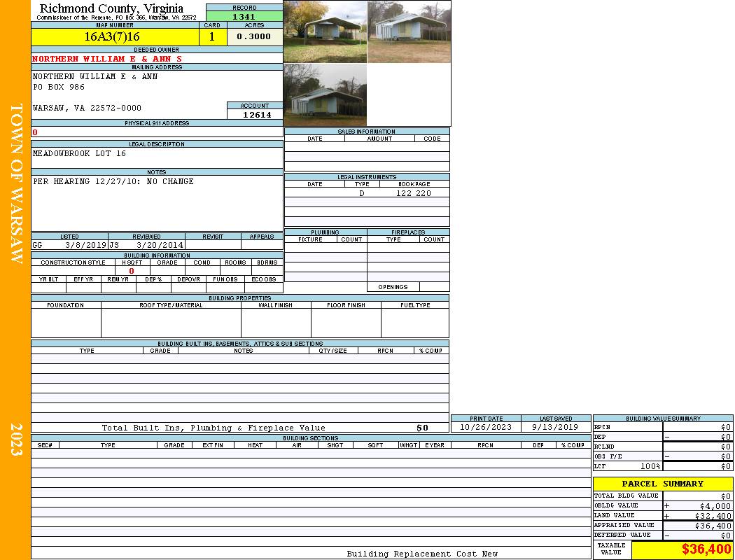The height and width of the screenshot is (560, 735).
Task: Open the building photo with yellow autumn tree
Action: coord(325,32)
